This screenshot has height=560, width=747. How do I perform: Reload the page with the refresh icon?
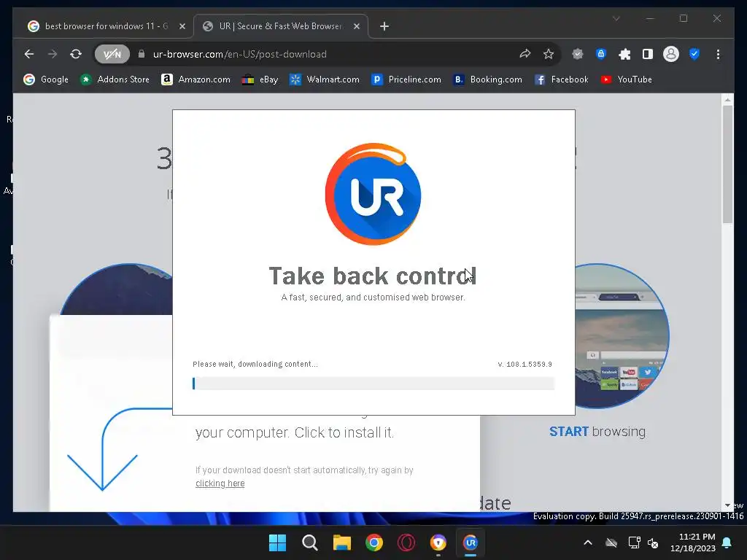[76, 54]
